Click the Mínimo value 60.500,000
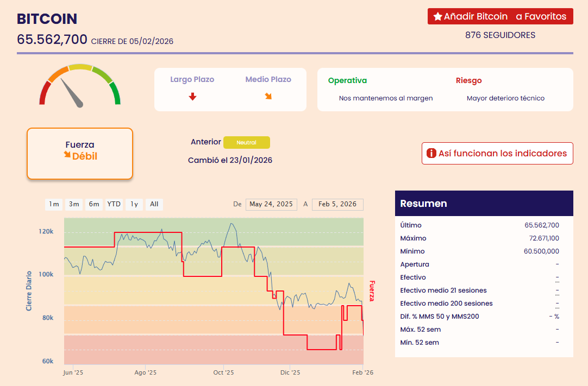This screenshot has width=588, height=386. click(x=541, y=251)
